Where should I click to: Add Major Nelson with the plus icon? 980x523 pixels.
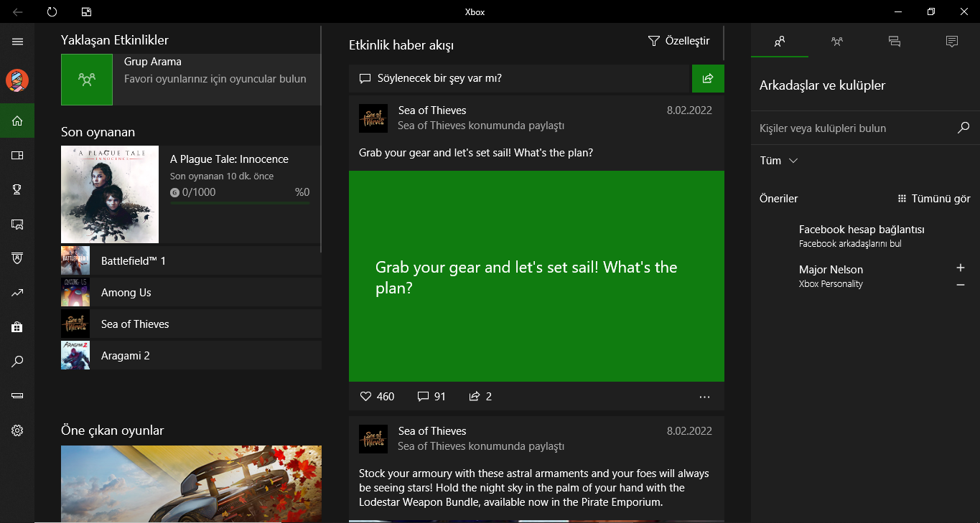[x=961, y=268]
